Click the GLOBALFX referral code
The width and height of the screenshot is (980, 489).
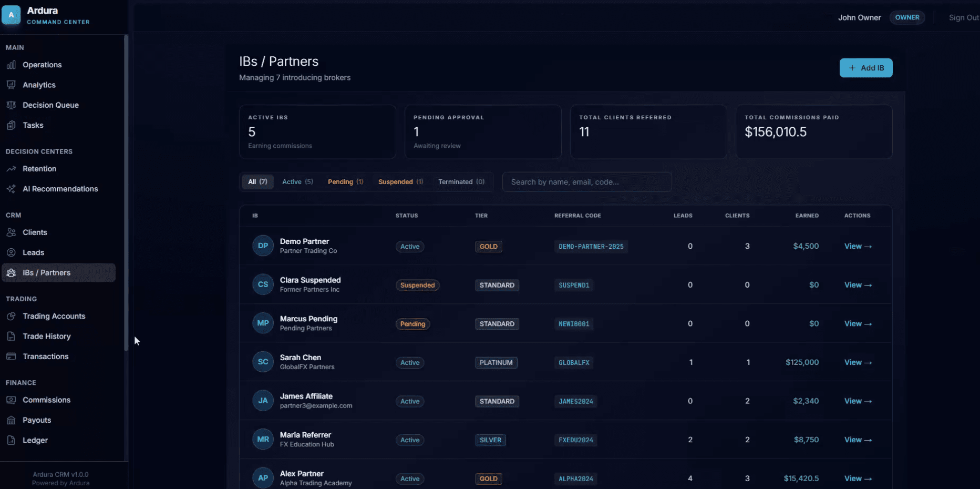(x=574, y=363)
